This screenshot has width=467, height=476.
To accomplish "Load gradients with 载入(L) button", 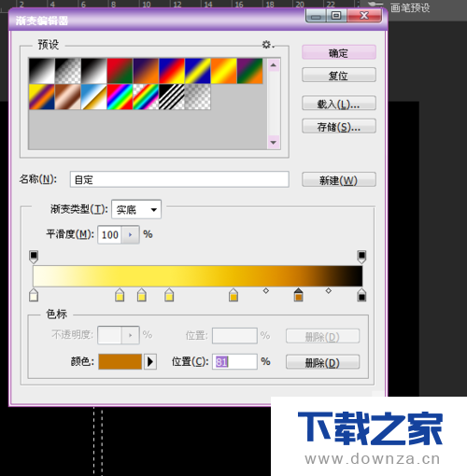I will click(339, 104).
